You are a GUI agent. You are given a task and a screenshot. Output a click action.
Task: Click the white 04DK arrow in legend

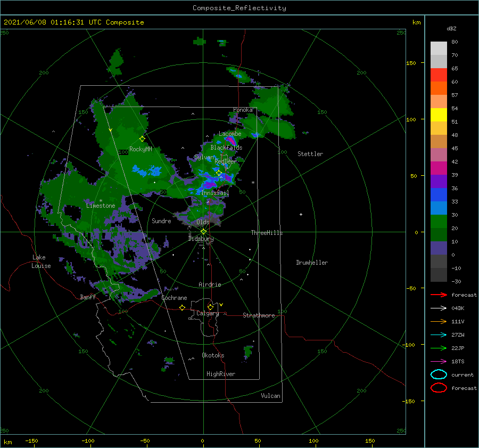click(439, 308)
